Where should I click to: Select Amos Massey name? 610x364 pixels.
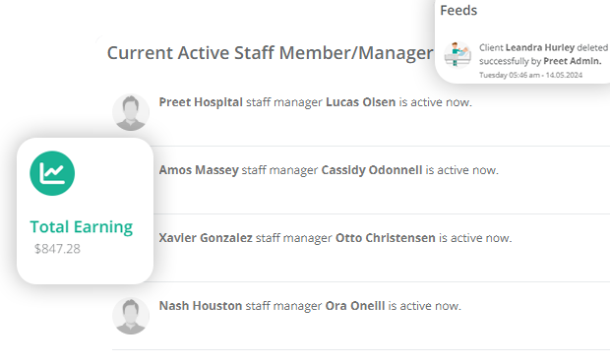pyautogui.click(x=199, y=170)
